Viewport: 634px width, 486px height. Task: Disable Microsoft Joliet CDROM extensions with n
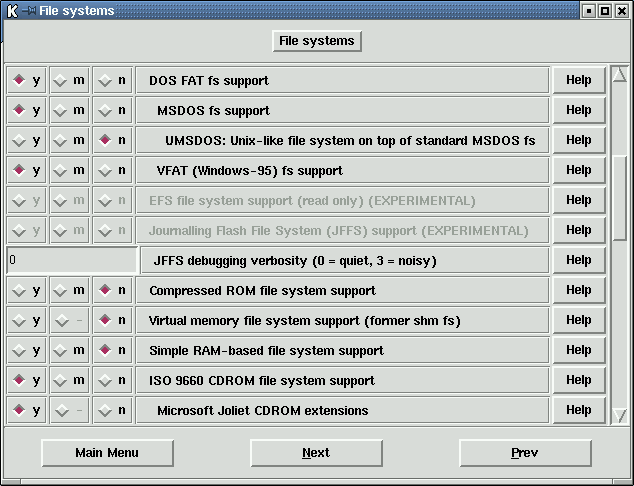112,410
